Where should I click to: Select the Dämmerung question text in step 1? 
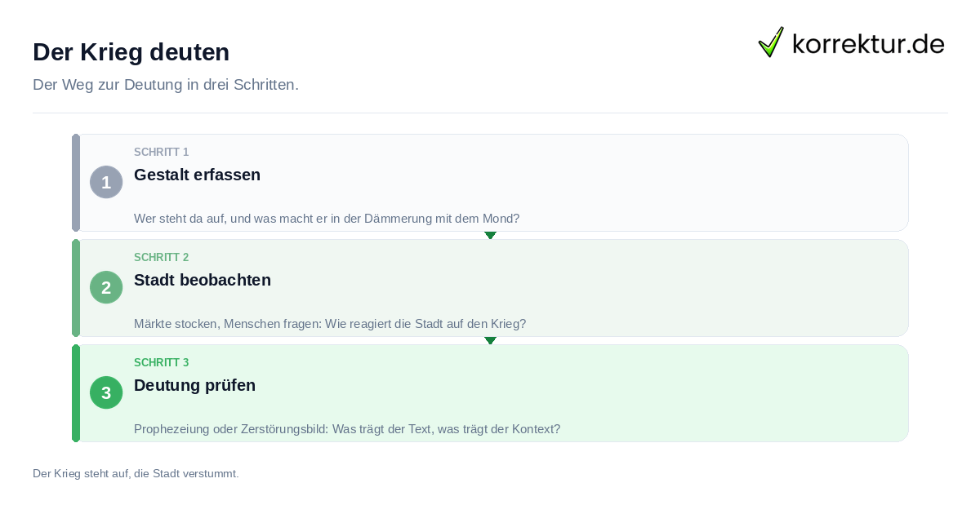[x=327, y=219]
